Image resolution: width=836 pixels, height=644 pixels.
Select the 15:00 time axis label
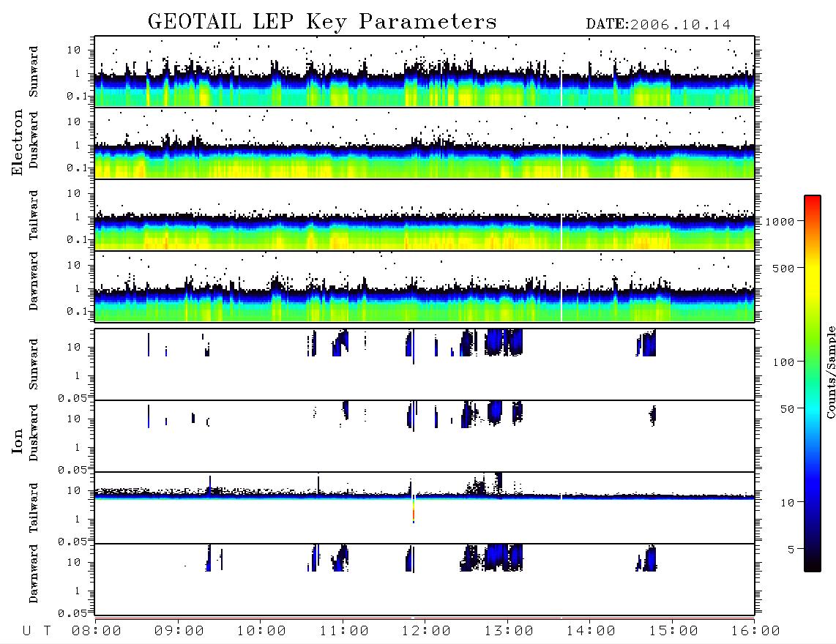click(673, 631)
